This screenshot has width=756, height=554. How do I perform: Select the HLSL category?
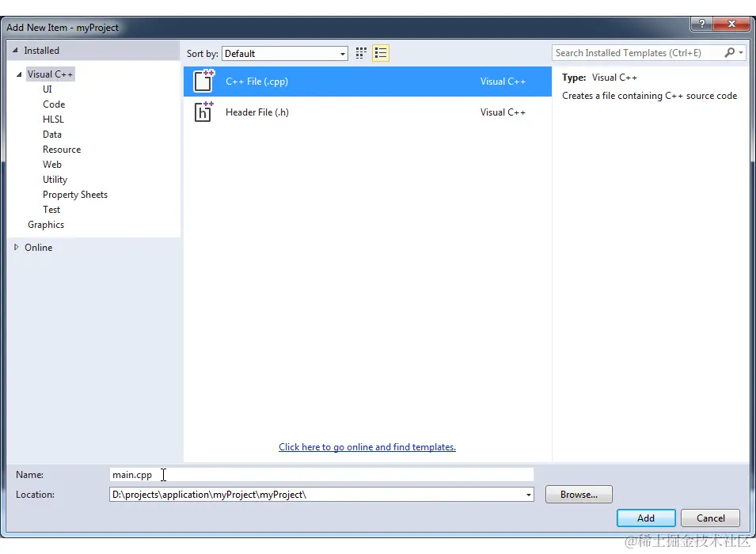pos(53,119)
